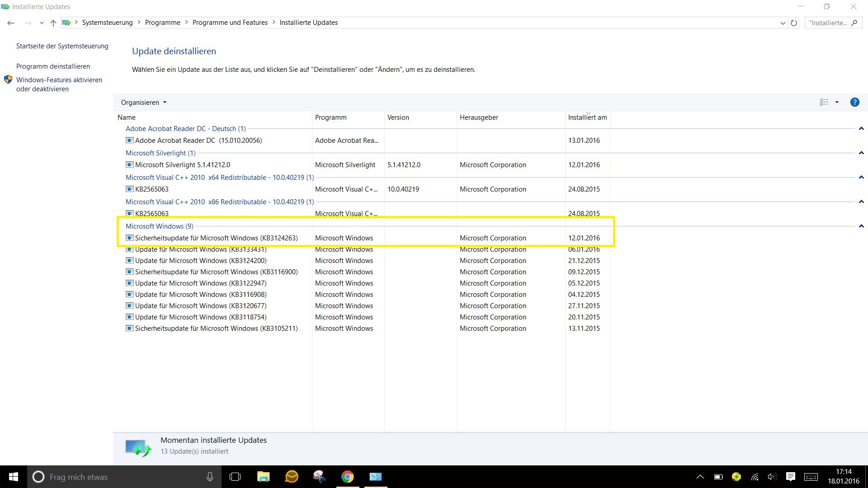Image resolution: width=868 pixels, height=488 pixels.
Task: Click the blue help question mark icon
Action: [854, 102]
